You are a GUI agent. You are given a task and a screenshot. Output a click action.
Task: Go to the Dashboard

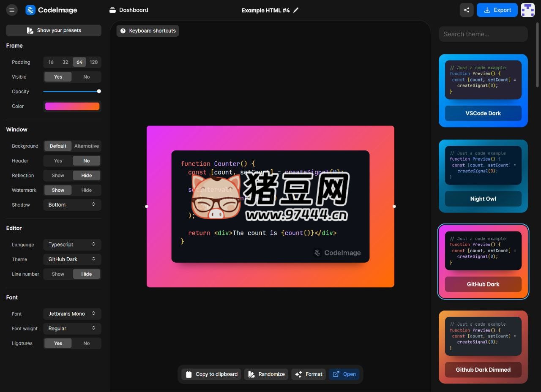coord(128,10)
